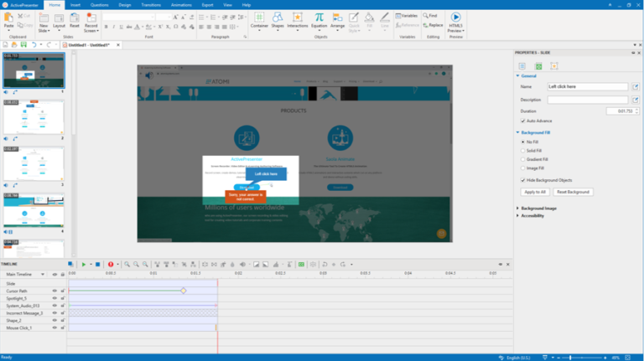Collapse the Background Fill section

pyautogui.click(x=517, y=132)
